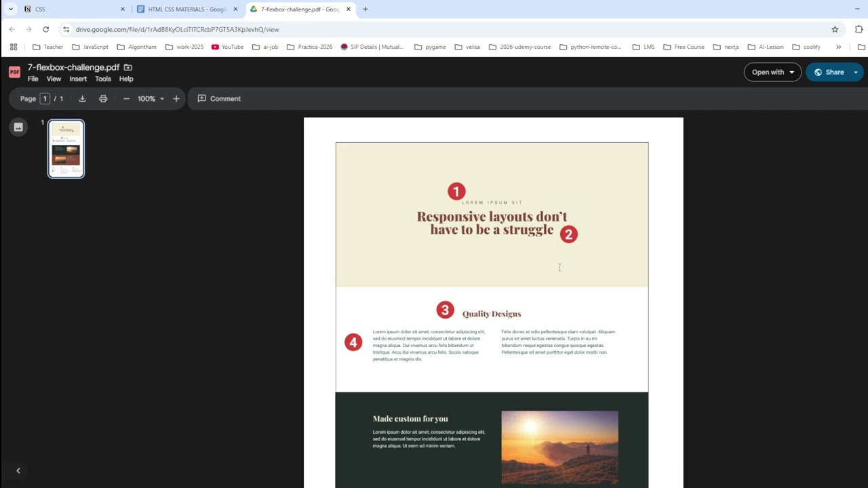
Task: Close the 7-flexbox-challenge.pdf tab
Action: click(349, 9)
